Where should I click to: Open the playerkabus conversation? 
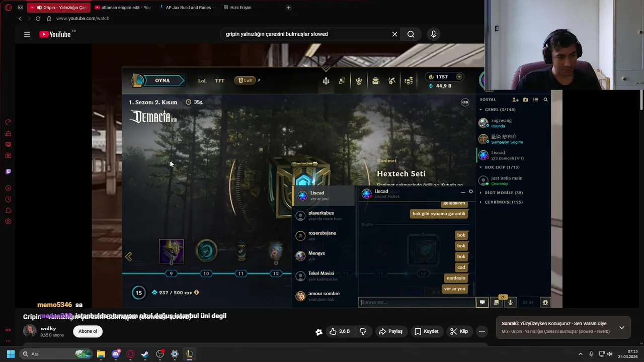tap(323, 216)
